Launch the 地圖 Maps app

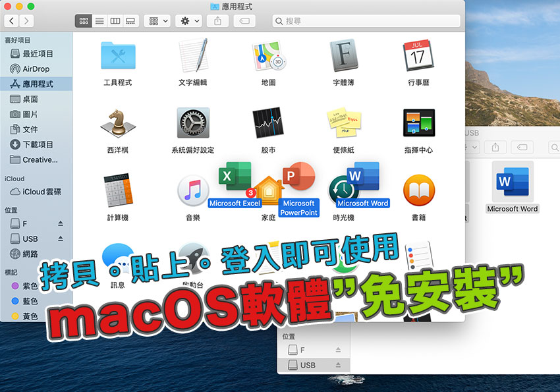tap(269, 56)
